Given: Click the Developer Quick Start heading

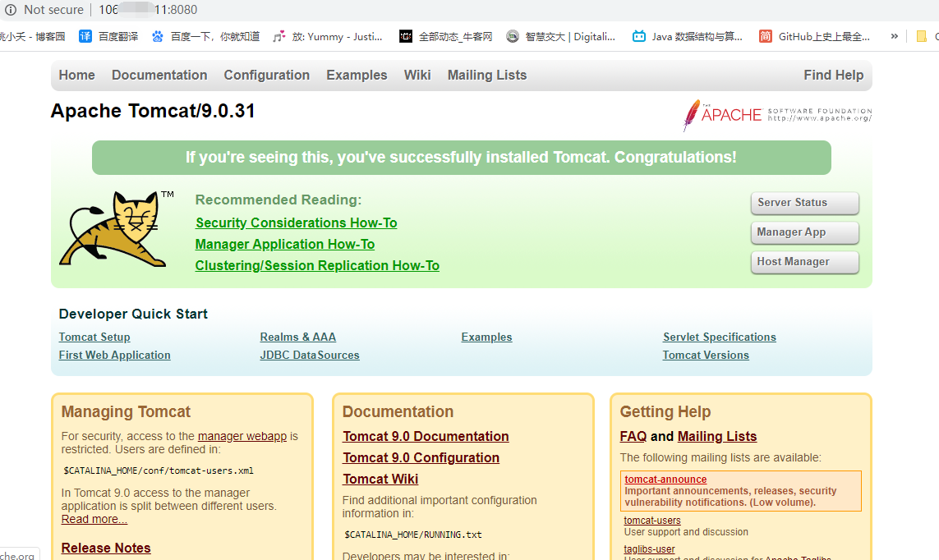Looking at the screenshot, I should click(x=133, y=314).
